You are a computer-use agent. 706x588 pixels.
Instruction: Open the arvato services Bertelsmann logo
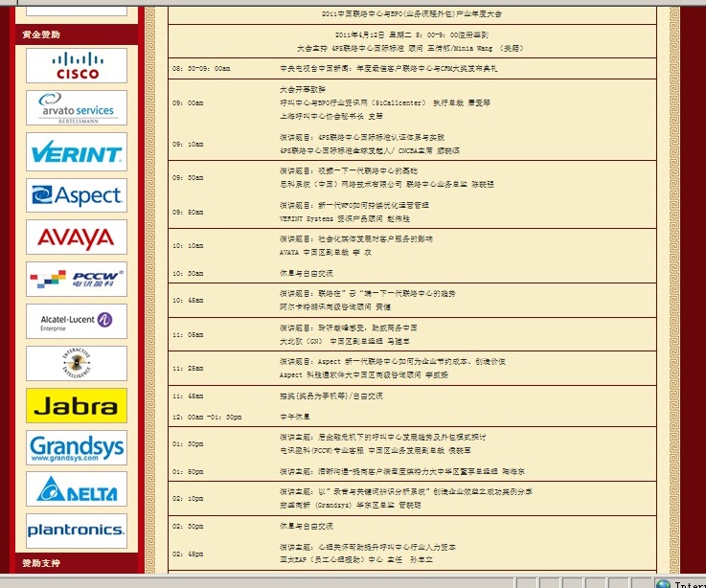pyautogui.click(x=77, y=107)
